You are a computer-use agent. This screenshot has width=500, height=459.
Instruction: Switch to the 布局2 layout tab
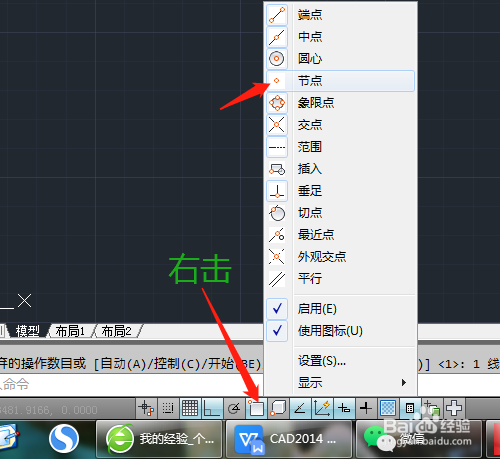pyautogui.click(x=117, y=331)
